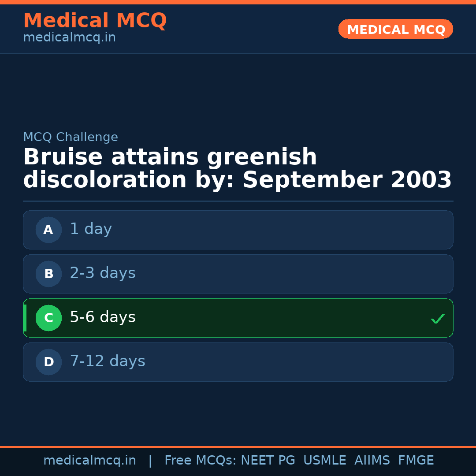
Task: Click the green letter C circle
Action: [48, 318]
